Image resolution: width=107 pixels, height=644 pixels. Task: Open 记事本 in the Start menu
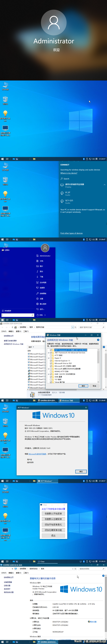tap(5, 250)
